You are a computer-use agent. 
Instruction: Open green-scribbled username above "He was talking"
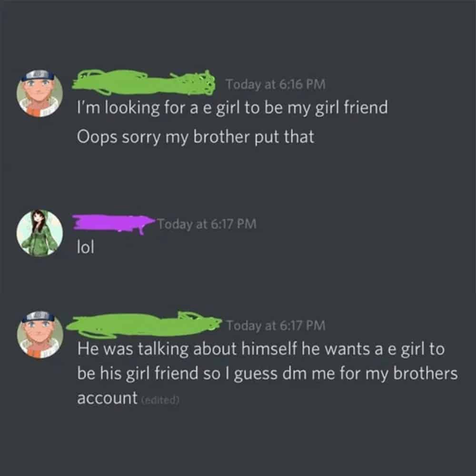click(144, 324)
